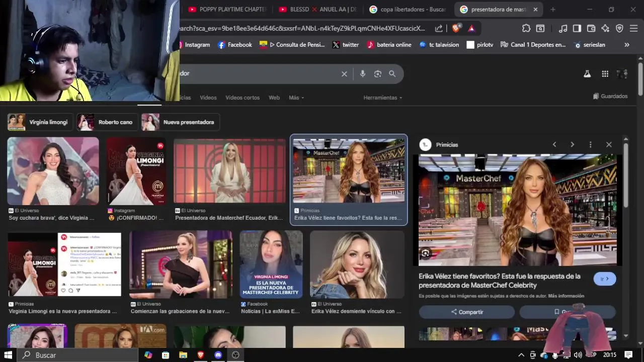Select the Roberto cano suggestion chip
This screenshot has height=362, width=644.
[107, 122]
